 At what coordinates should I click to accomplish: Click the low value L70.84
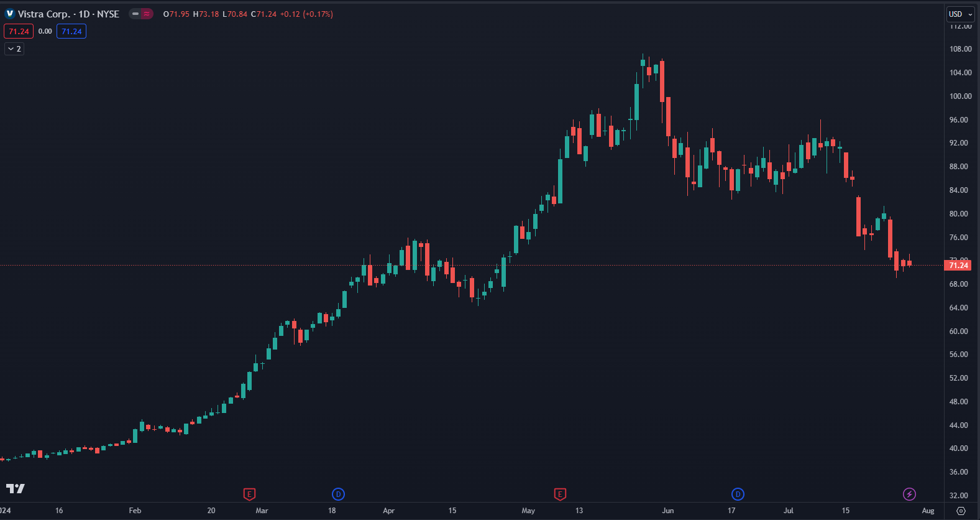235,14
